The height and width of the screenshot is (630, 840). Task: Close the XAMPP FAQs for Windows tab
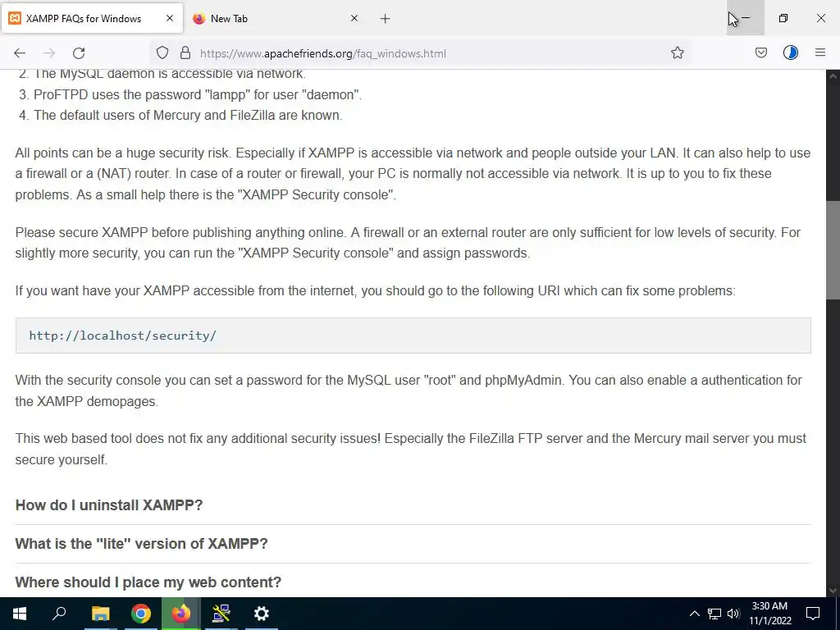pyautogui.click(x=170, y=18)
